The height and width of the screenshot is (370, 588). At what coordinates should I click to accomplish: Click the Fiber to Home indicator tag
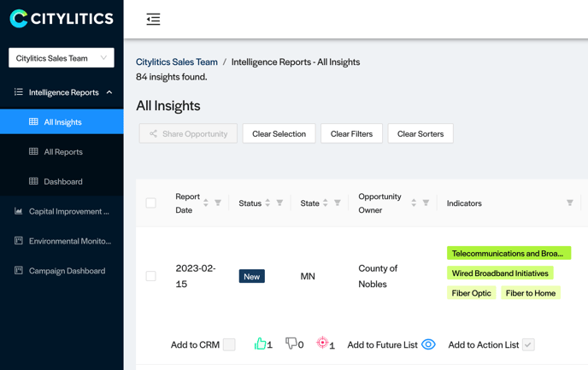point(531,293)
